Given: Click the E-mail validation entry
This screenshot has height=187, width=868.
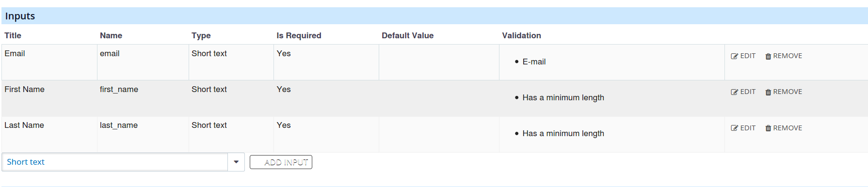Looking at the screenshot, I should (x=534, y=62).
